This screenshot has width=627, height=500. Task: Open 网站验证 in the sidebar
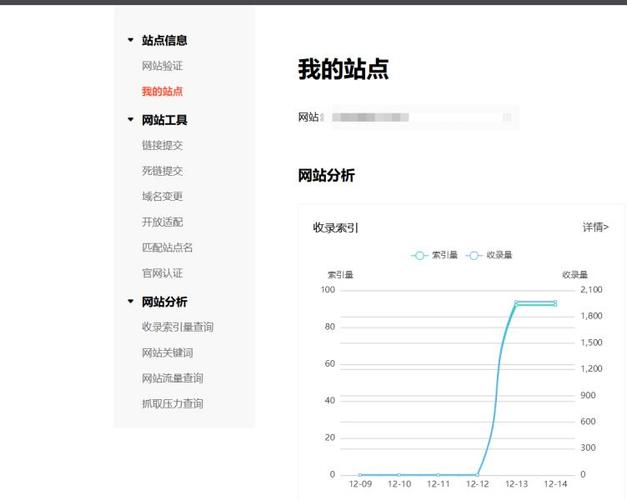coord(162,66)
